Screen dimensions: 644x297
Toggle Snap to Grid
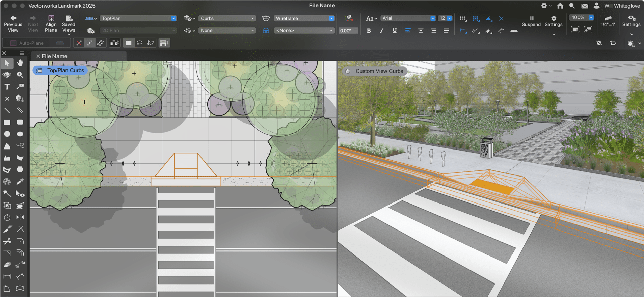pyautogui.click(x=463, y=18)
